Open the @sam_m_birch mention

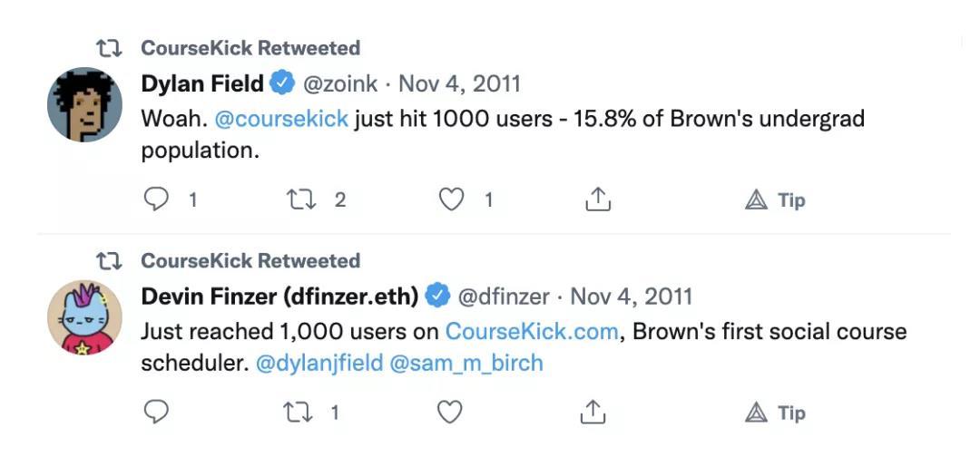tap(466, 364)
